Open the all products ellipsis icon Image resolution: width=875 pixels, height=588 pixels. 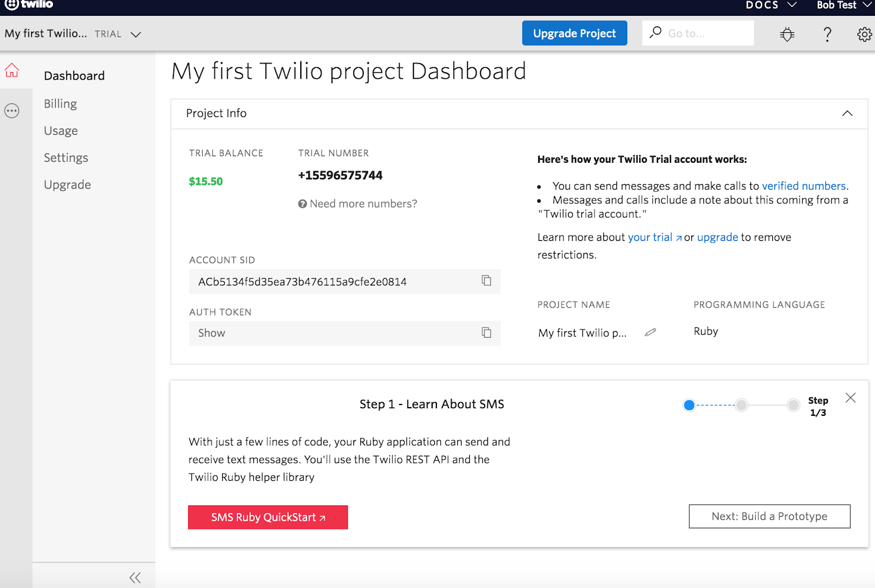pos(11,111)
